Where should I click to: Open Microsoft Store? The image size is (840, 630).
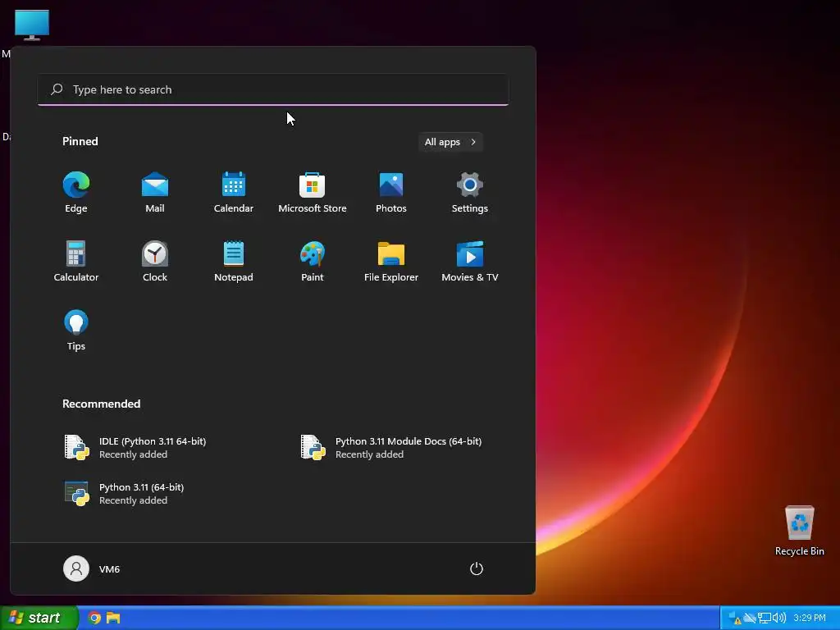coord(313,192)
